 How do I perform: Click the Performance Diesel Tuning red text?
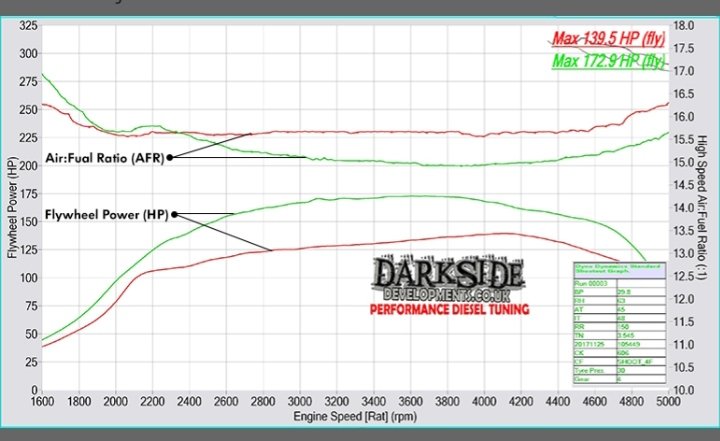(x=447, y=311)
